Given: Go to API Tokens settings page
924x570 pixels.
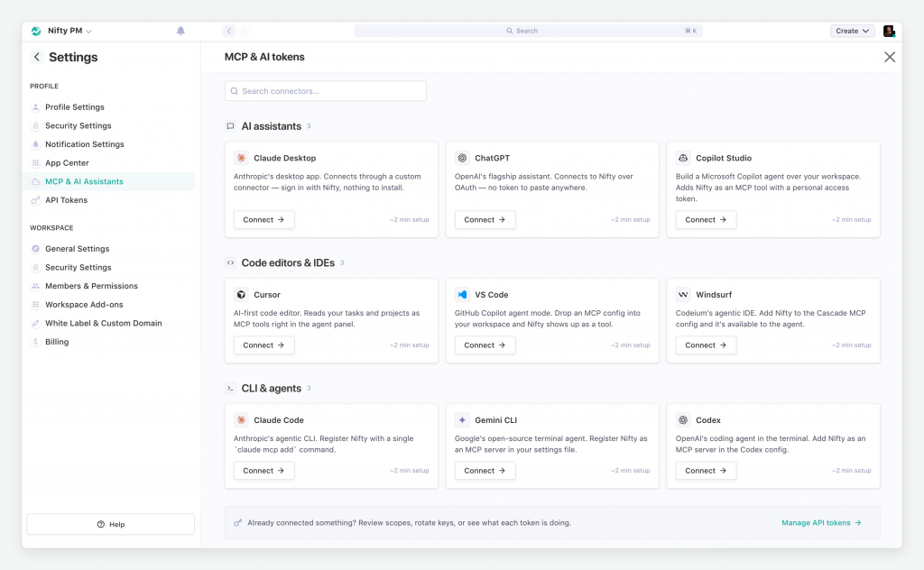Looking at the screenshot, I should click(x=66, y=200).
